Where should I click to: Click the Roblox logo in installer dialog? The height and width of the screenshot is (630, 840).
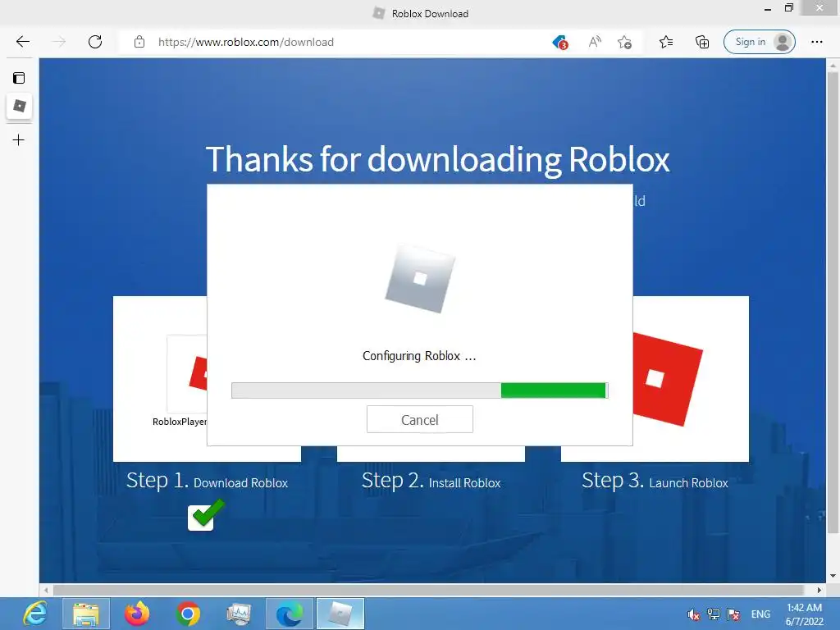coord(420,279)
